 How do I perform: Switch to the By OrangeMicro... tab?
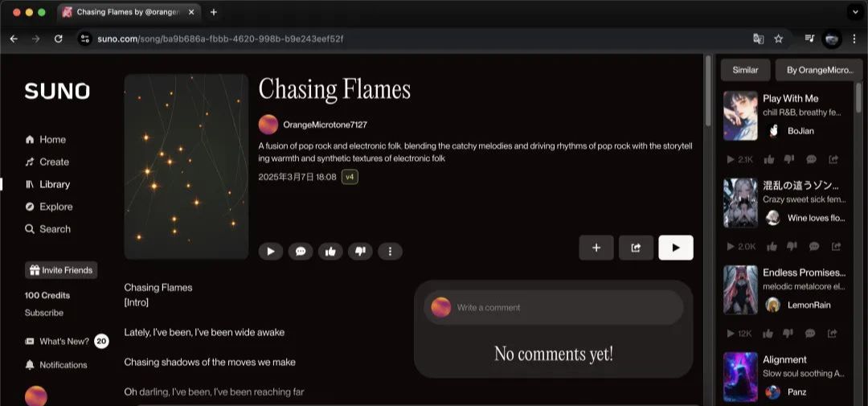(x=819, y=70)
